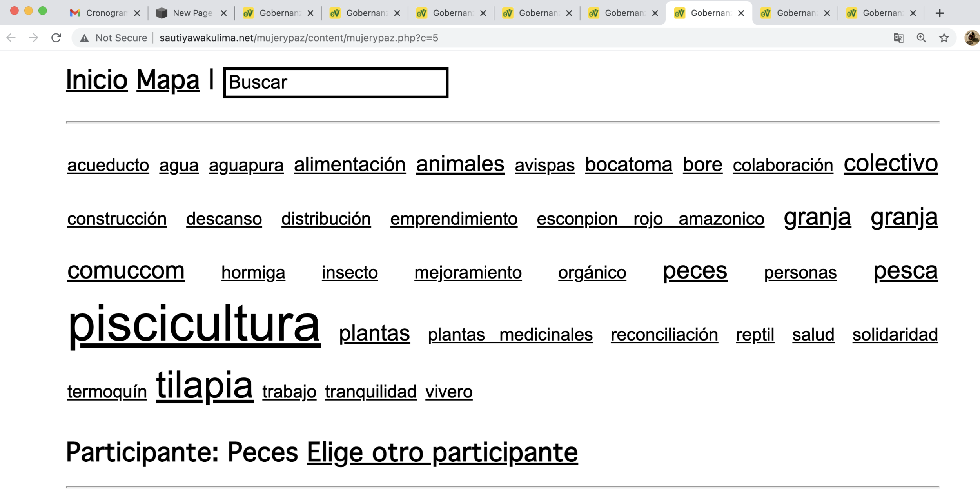Select the tilapia tag
The width and height of the screenshot is (980, 501).
tap(204, 386)
